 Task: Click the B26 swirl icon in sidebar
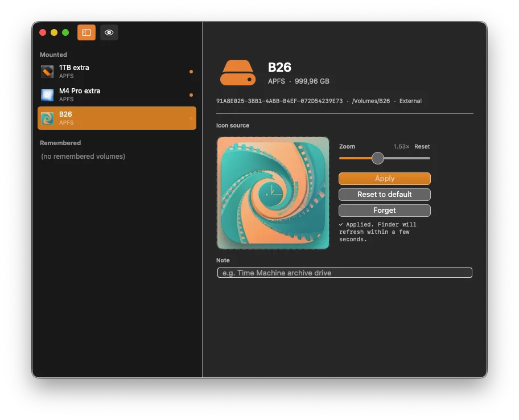(x=47, y=118)
